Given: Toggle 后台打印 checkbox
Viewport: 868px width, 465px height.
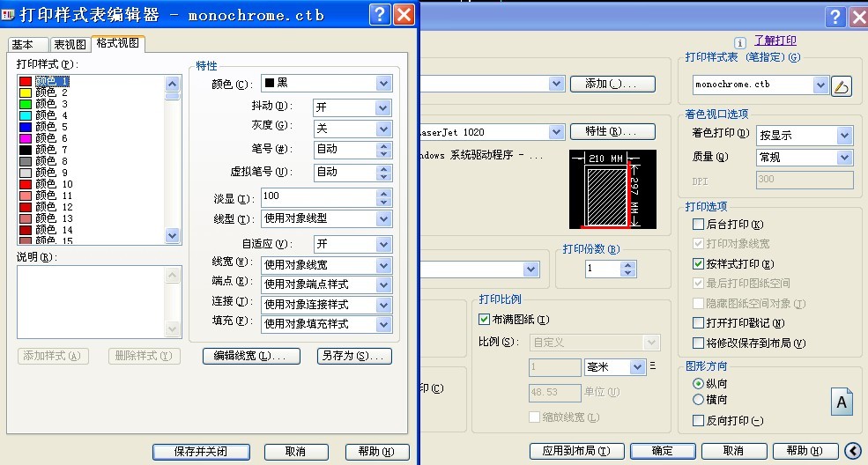Looking at the screenshot, I should (698, 224).
